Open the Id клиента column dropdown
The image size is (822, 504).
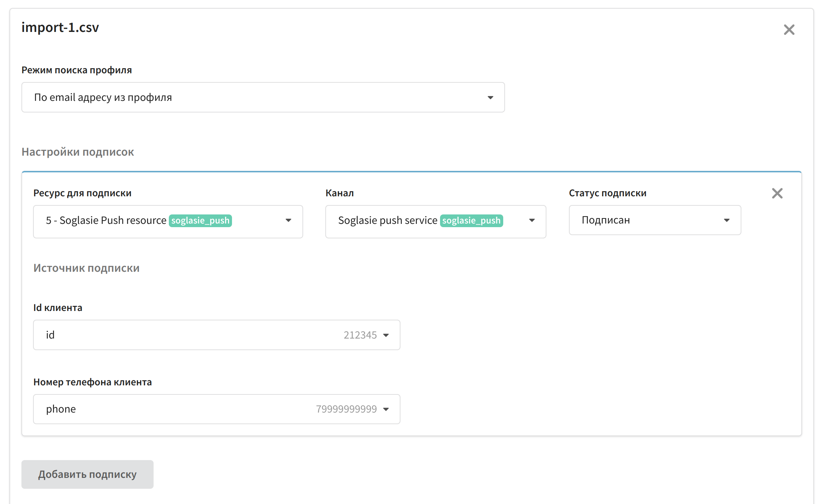tap(216, 335)
